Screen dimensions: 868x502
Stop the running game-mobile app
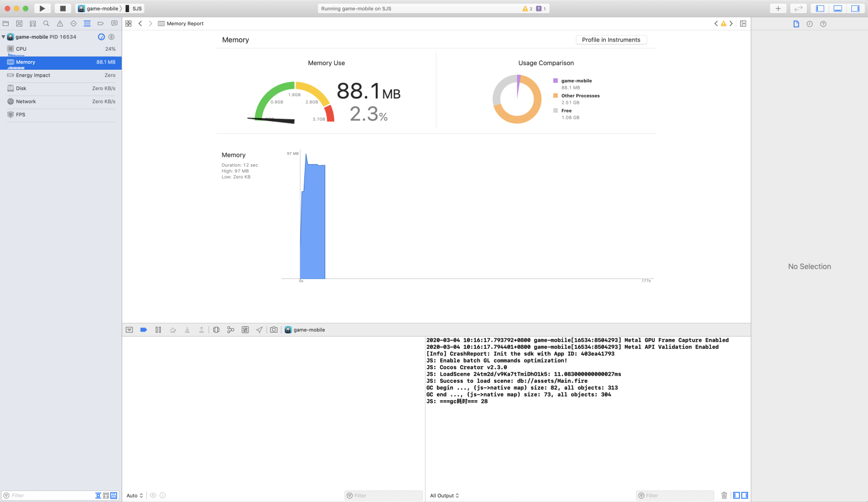[63, 9]
